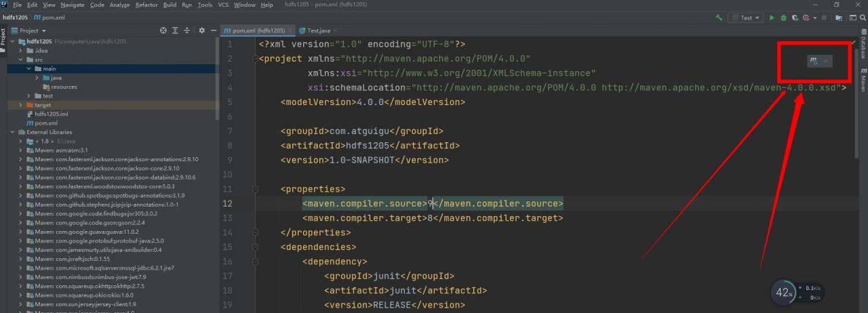Click the version 1.0-SNAPSHOT line
Viewport: 868px width, 313px height.
pyautogui.click(x=365, y=160)
